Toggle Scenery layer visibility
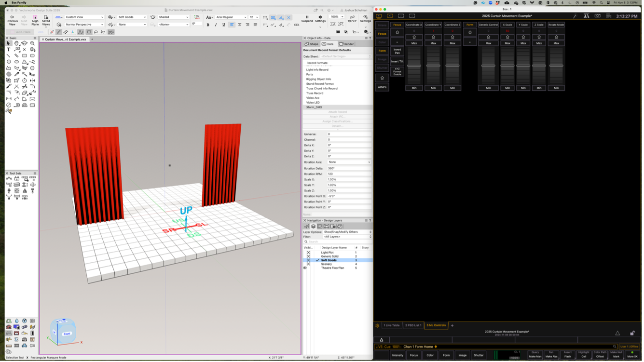 (x=308, y=264)
